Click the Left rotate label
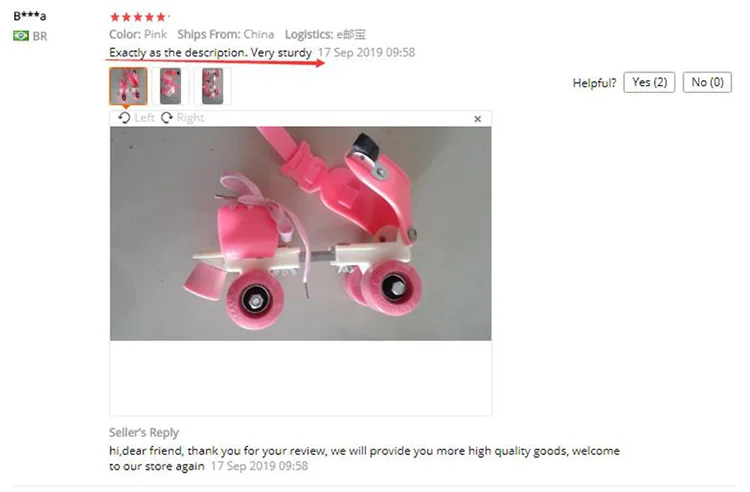Image resolution: width=750 pixels, height=492 pixels. [x=144, y=118]
